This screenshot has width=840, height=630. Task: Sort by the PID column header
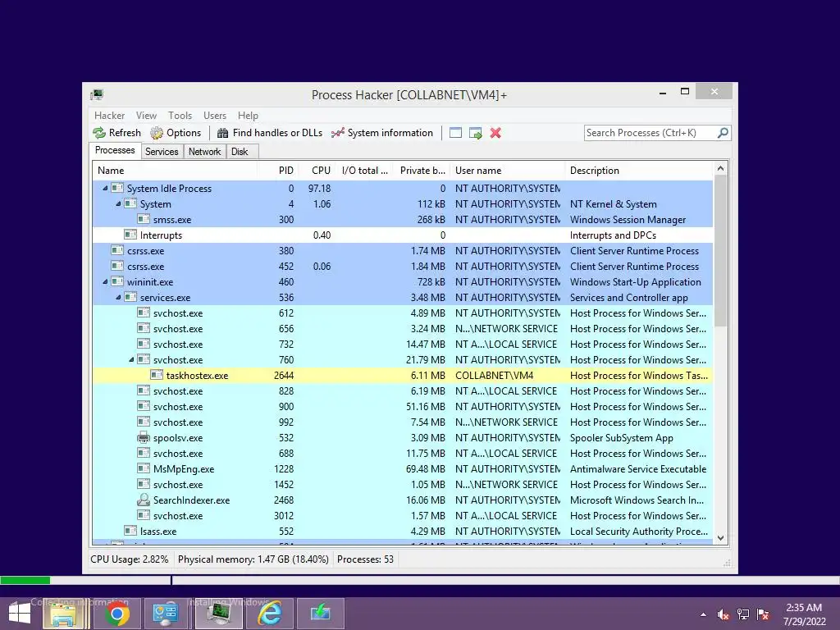[x=277, y=171]
